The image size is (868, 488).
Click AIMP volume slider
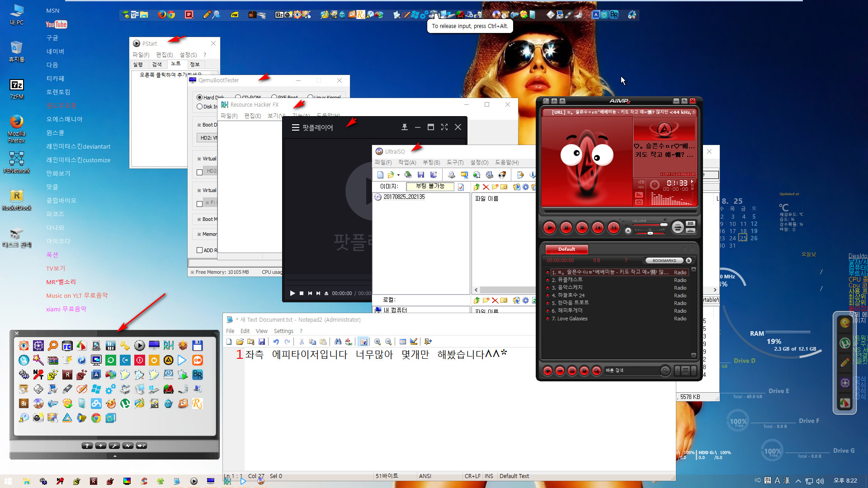tap(650, 225)
